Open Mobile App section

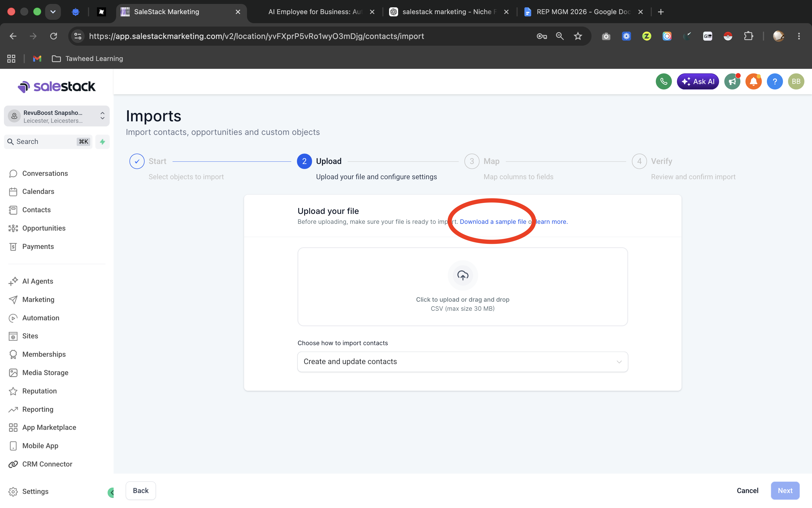pos(40,446)
